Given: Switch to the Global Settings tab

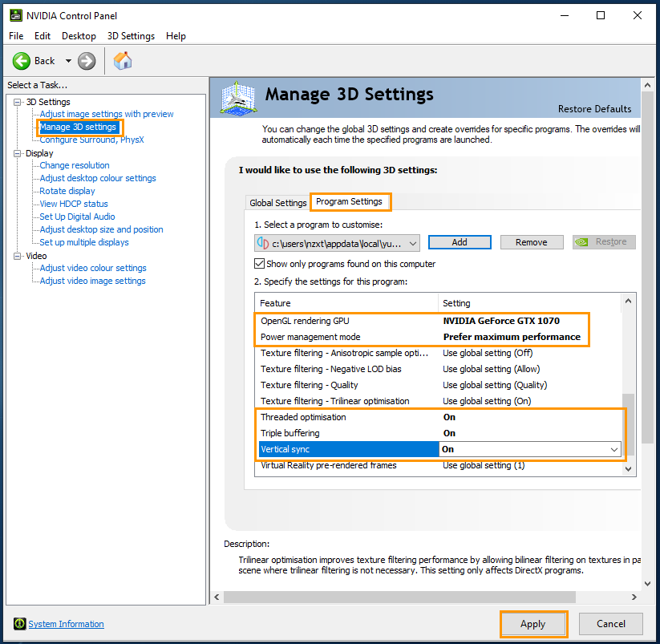Looking at the screenshot, I should click(x=277, y=203).
